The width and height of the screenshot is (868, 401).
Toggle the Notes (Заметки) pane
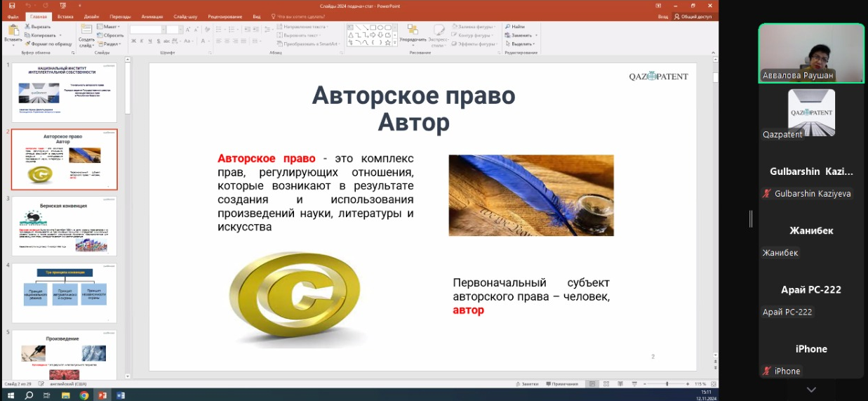coord(526,384)
